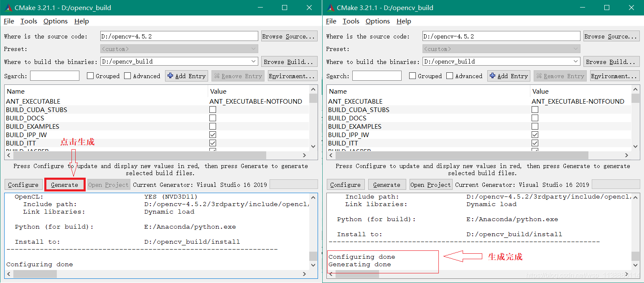Enable BUILD_CUDA_STUBS in right window

[535, 110]
